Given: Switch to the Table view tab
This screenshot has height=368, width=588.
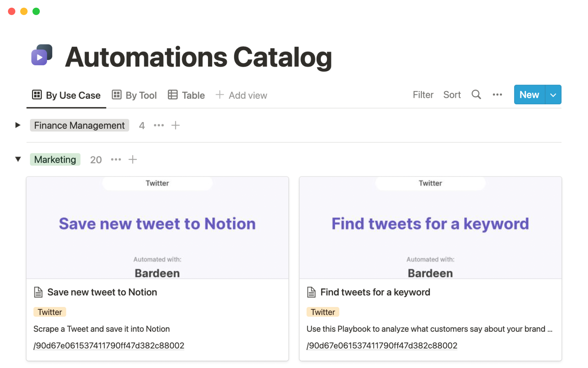Looking at the screenshot, I should (x=186, y=95).
